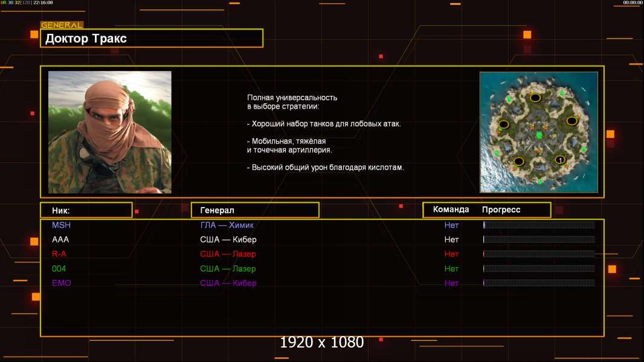Click team value Нет in R-A row
Image resolution: width=644 pixels, height=362 pixels.
pyautogui.click(x=451, y=254)
